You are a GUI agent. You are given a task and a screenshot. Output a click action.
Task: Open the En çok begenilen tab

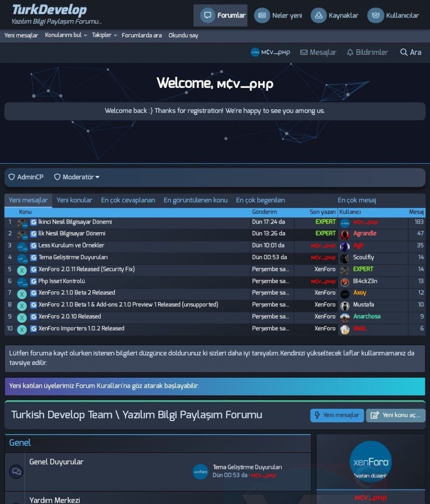pos(260,200)
